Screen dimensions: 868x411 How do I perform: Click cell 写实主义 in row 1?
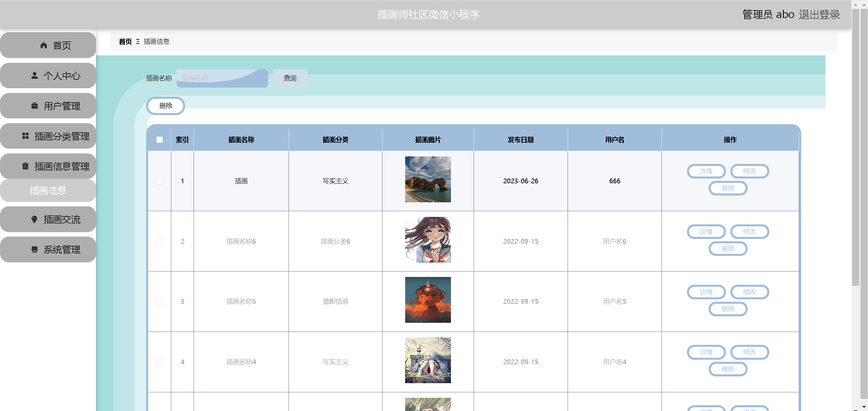[335, 181]
